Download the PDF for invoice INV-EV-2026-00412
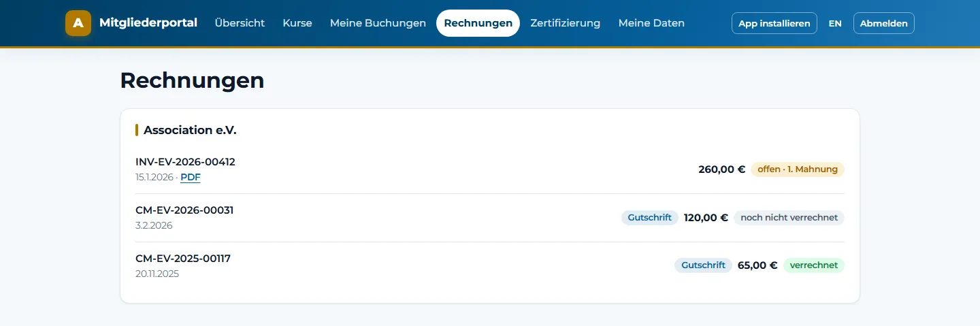This screenshot has width=980, height=326. click(x=191, y=178)
